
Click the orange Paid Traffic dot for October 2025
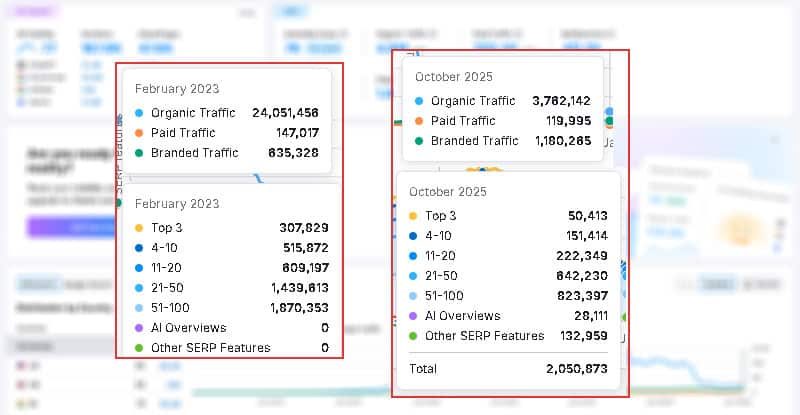click(x=419, y=121)
